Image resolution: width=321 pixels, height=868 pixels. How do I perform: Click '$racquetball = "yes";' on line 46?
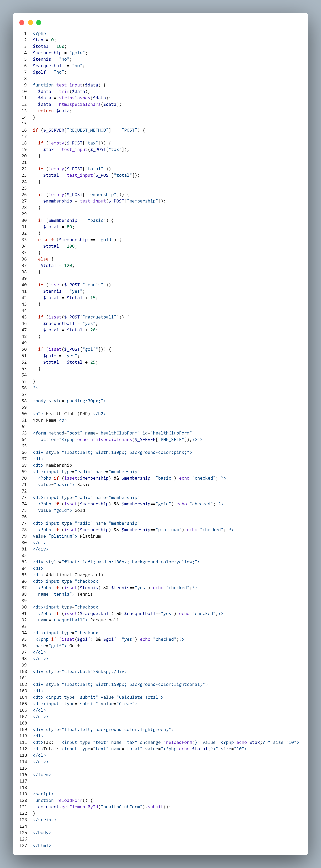pos(70,323)
